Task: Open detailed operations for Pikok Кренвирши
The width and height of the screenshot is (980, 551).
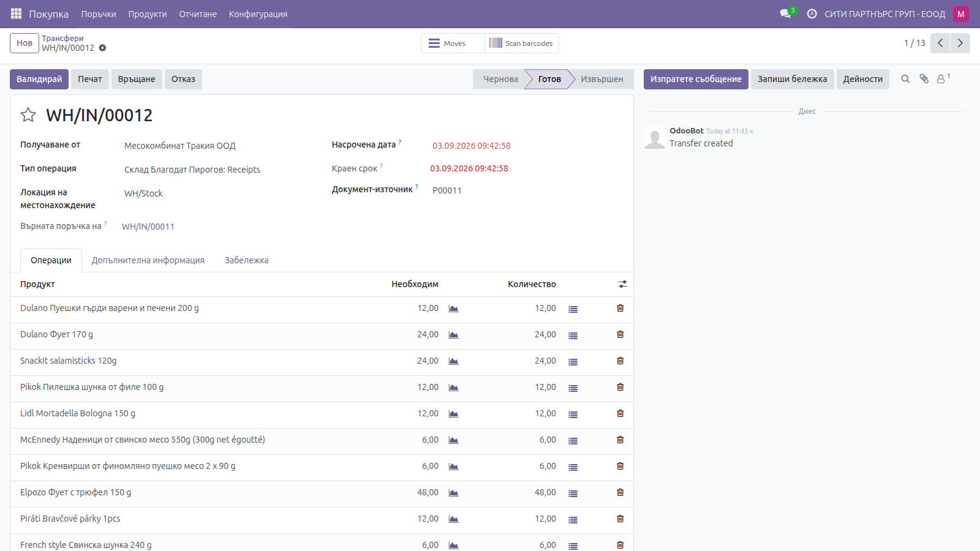Action: pyautogui.click(x=573, y=467)
